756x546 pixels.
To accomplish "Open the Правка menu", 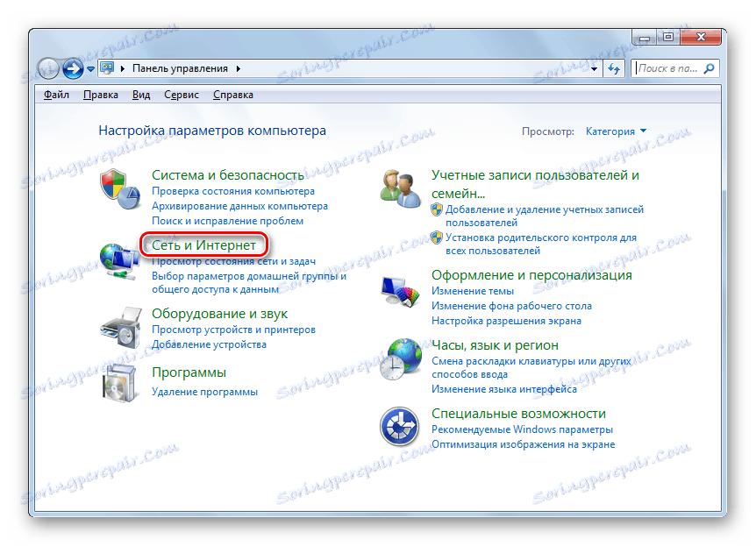I will click(101, 95).
